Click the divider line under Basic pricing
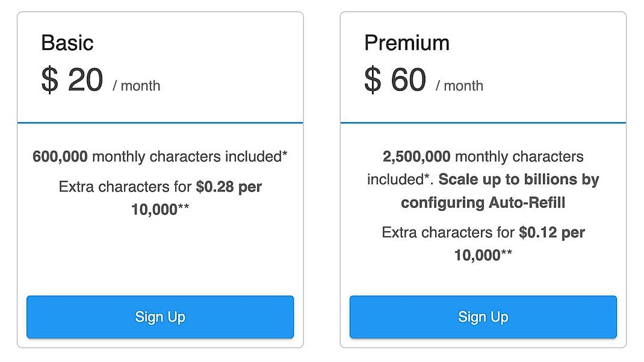Image resolution: width=644 pixels, height=362 pixels. [159, 121]
